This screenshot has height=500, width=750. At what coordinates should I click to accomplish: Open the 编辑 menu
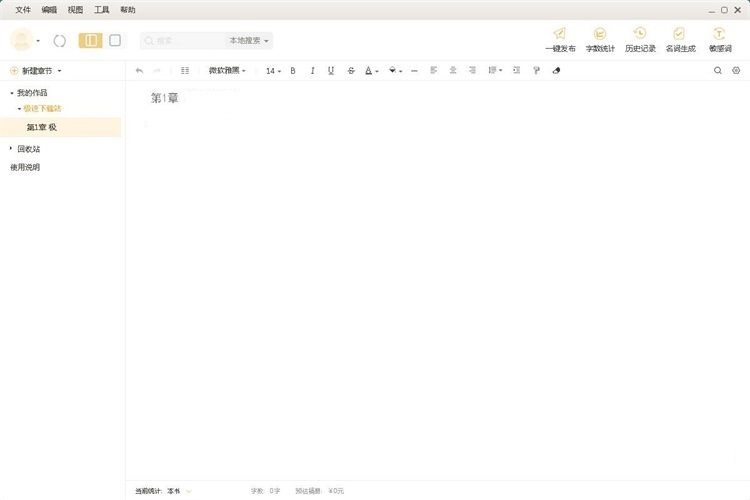point(49,10)
